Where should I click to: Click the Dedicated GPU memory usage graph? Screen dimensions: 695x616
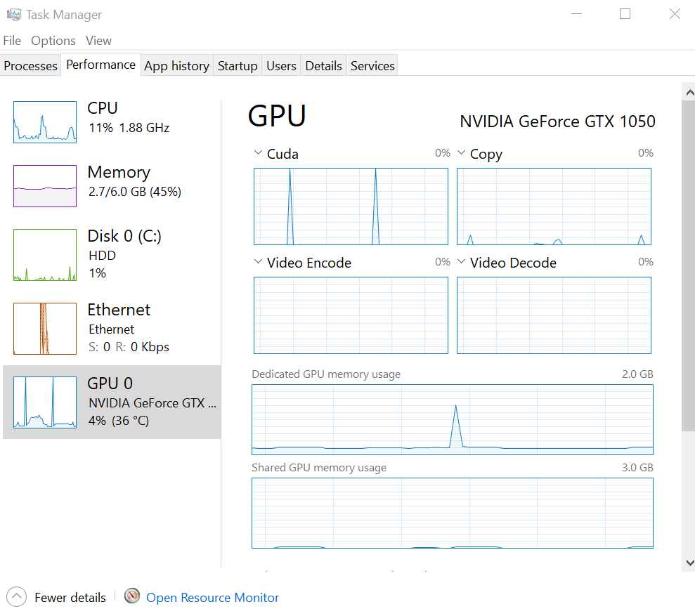(453, 419)
